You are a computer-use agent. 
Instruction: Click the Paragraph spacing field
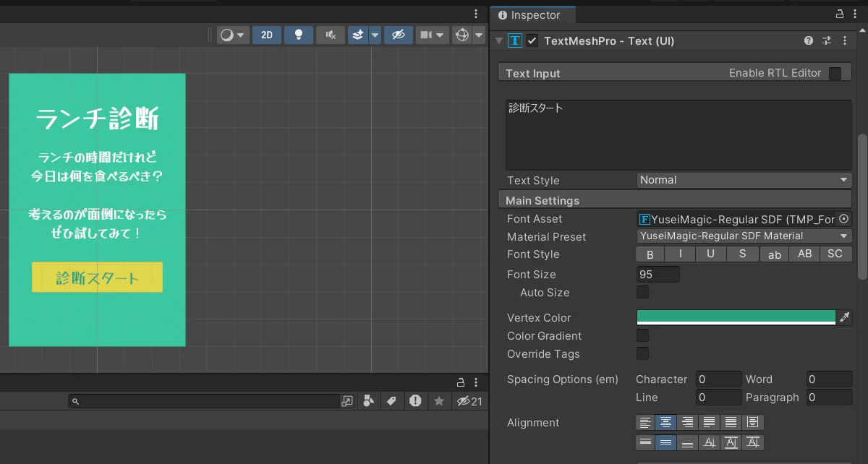pyautogui.click(x=829, y=398)
